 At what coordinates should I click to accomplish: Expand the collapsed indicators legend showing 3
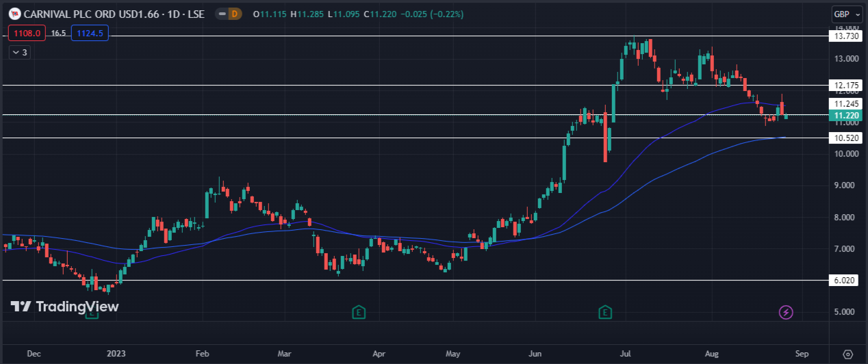pos(19,52)
